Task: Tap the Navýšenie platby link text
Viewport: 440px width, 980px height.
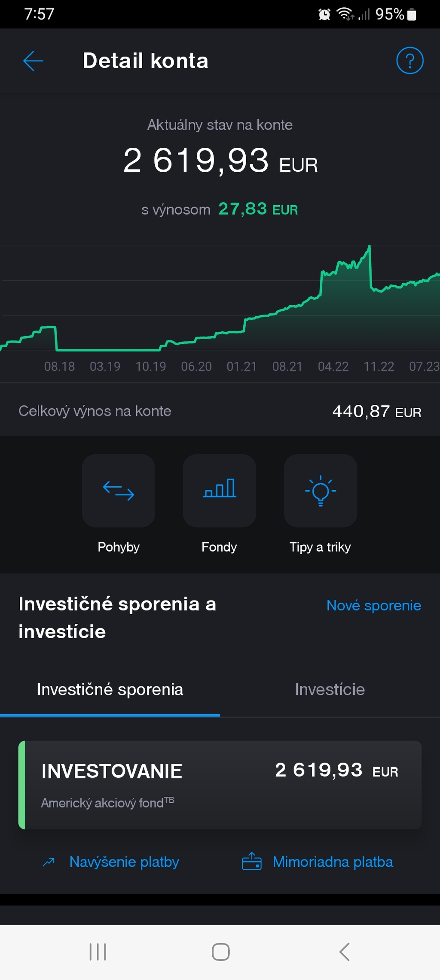Action: 124,862
